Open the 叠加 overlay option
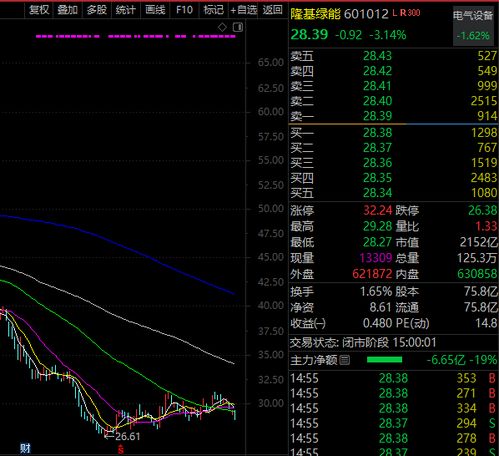The image size is (499, 456). coord(67,10)
